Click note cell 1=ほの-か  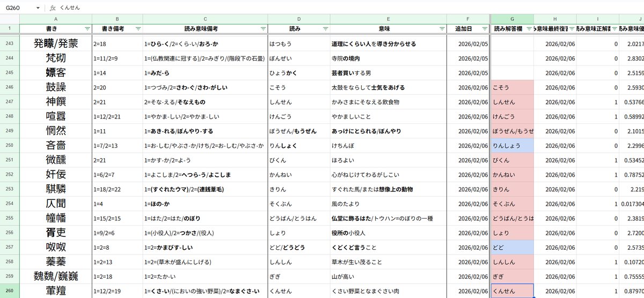point(205,204)
